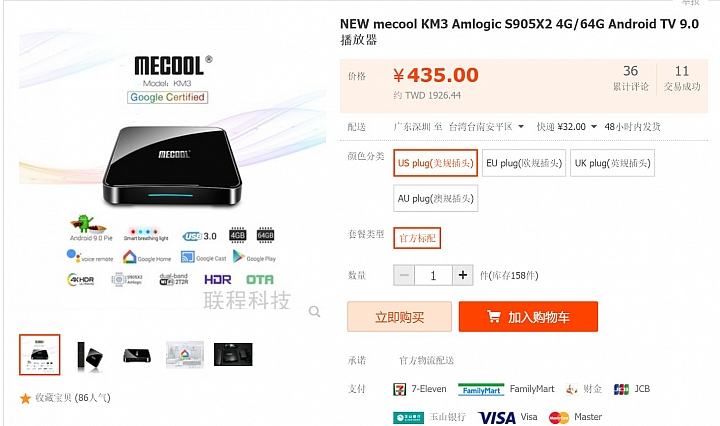The image size is (720, 426).
Task: Decrease quantity with the minus button
Action: click(404, 275)
